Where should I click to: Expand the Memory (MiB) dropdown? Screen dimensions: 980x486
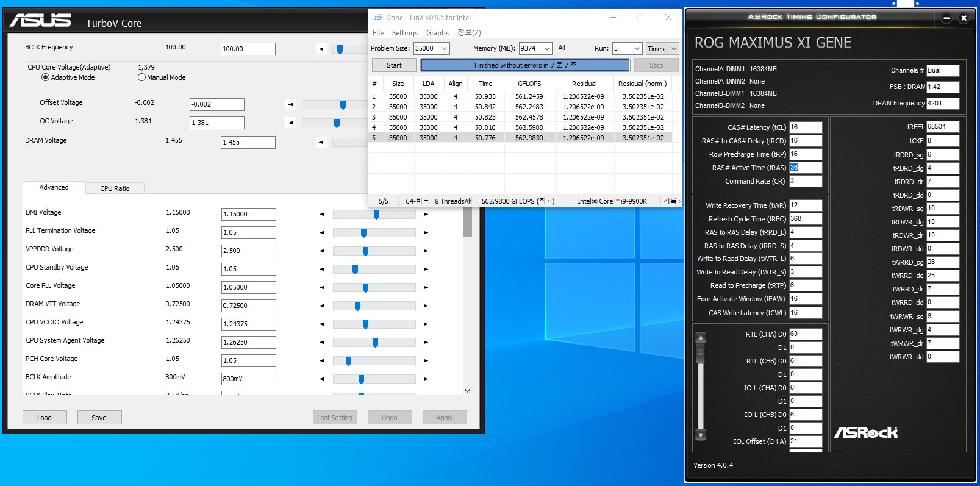pyautogui.click(x=546, y=49)
